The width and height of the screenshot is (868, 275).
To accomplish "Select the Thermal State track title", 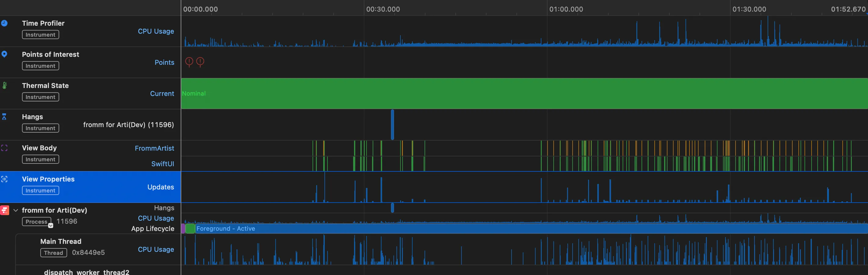I will 45,86.
